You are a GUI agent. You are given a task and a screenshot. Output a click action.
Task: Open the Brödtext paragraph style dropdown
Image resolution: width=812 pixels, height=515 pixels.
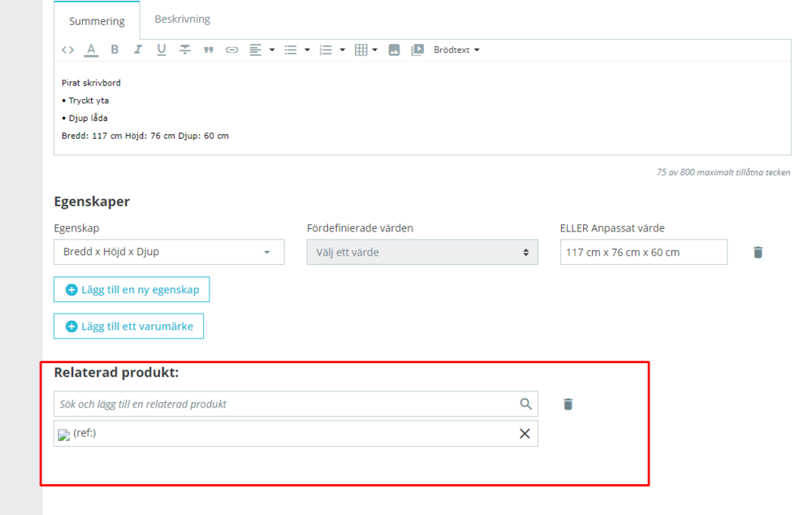456,50
